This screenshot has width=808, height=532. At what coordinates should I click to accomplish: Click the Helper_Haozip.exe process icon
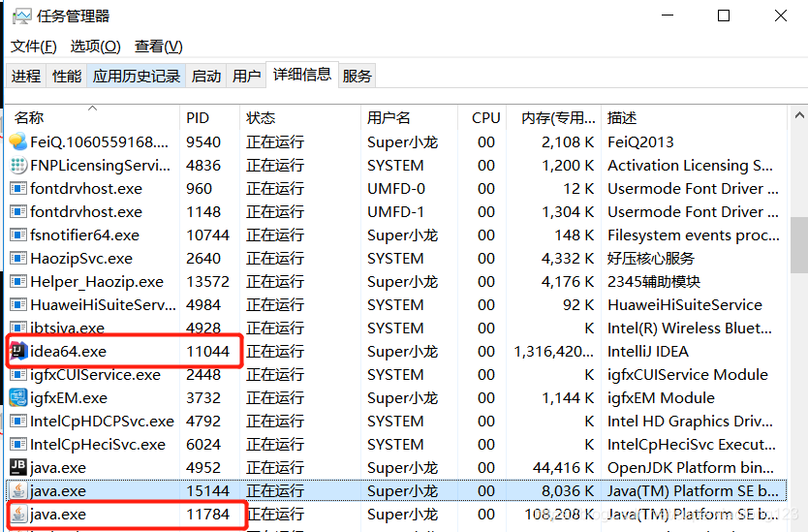coord(18,281)
